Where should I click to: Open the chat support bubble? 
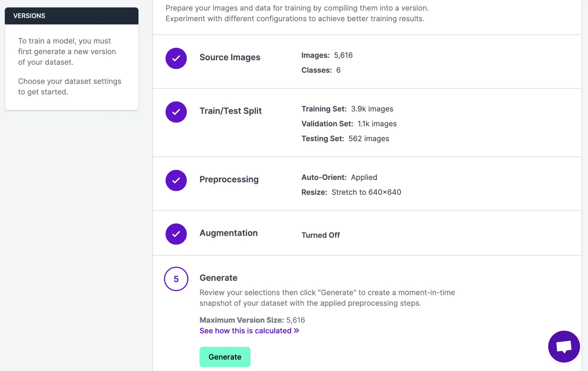(564, 346)
